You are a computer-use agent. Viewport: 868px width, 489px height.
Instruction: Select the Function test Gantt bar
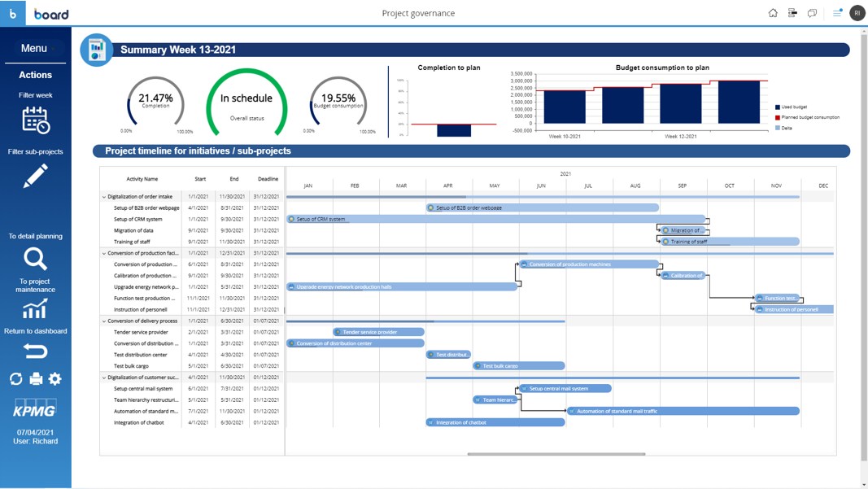777,298
